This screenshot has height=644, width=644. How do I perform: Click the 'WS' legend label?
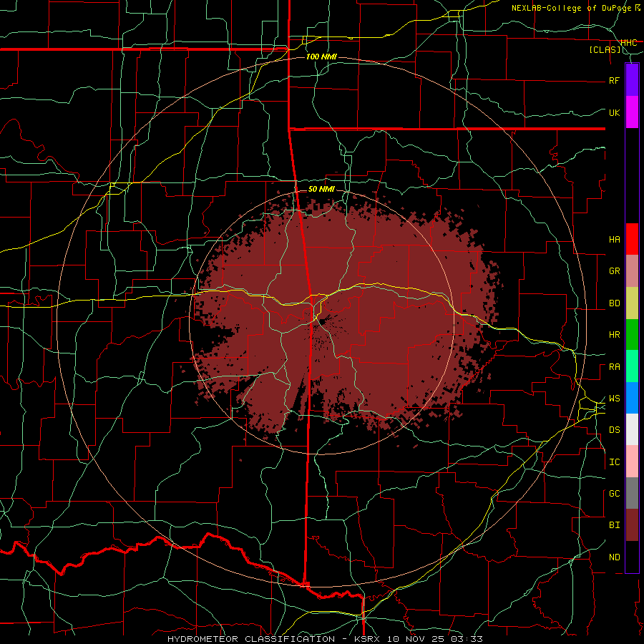click(615, 399)
